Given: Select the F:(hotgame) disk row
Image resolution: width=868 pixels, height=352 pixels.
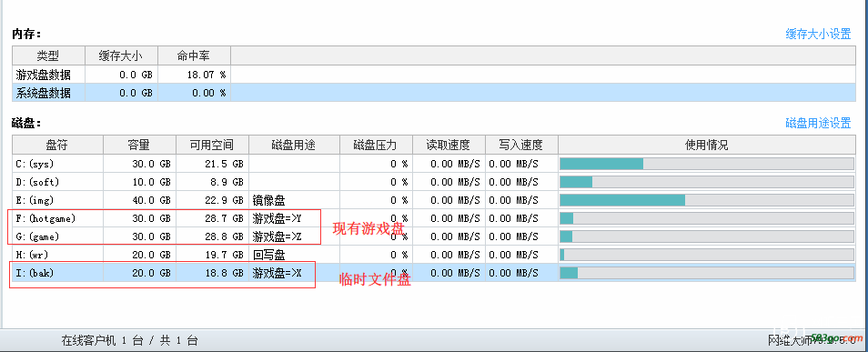Looking at the screenshot, I should coord(434,218).
